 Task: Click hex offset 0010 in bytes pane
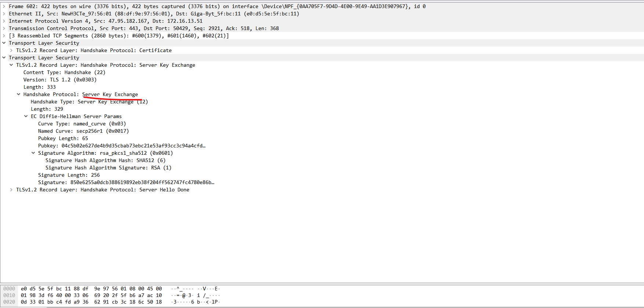click(x=9, y=295)
